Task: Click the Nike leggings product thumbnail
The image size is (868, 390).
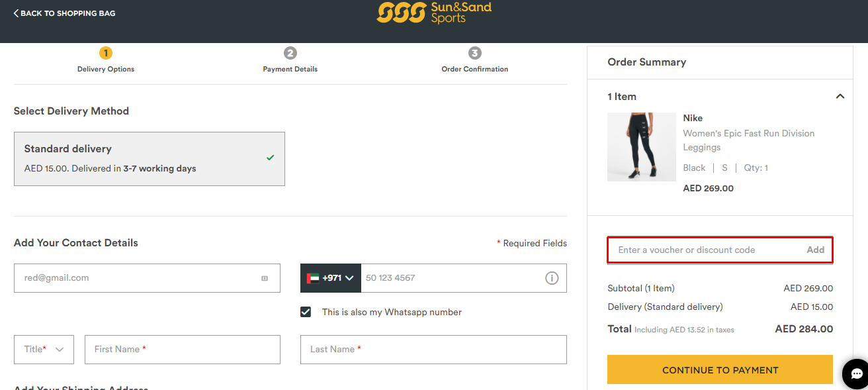Action: tap(642, 147)
